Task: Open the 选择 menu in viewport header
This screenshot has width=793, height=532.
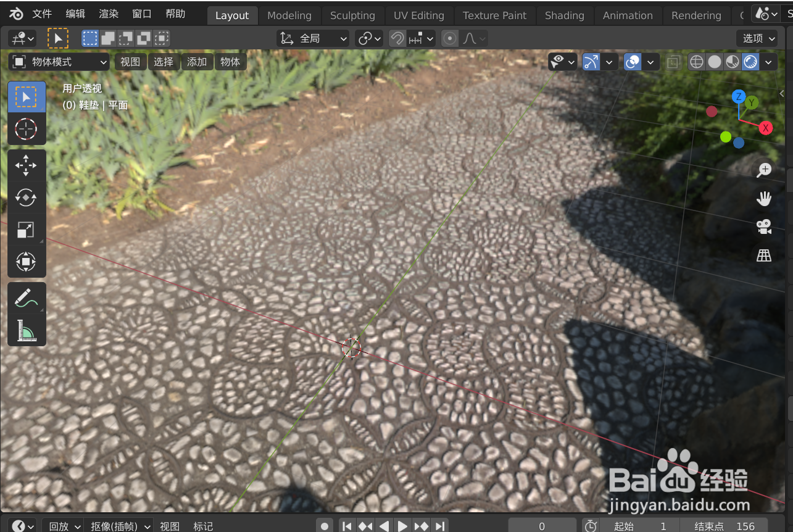Action: click(164, 62)
